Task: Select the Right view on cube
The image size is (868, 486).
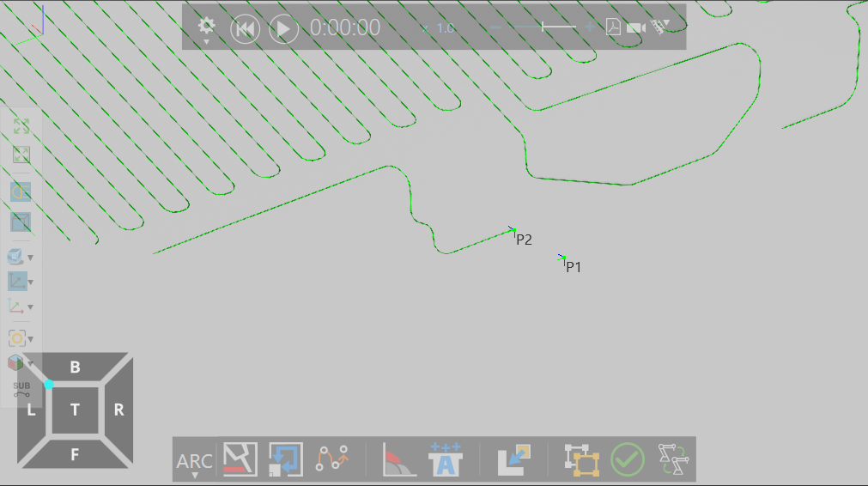Action: [118, 410]
